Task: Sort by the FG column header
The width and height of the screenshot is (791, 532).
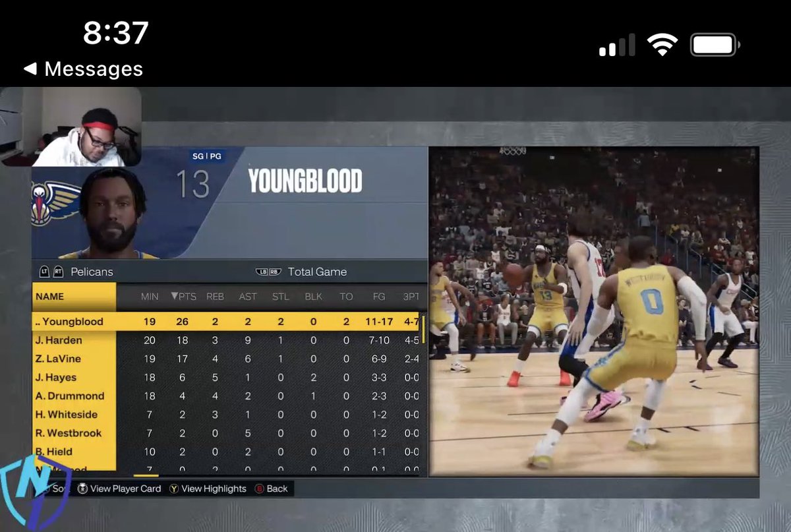Action: pos(379,297)
